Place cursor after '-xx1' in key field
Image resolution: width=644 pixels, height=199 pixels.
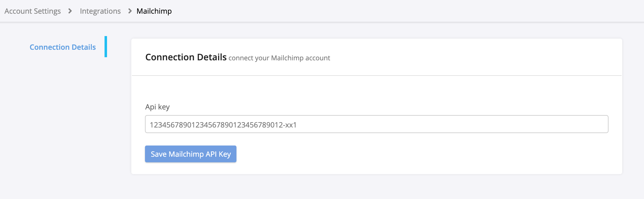pyautogui.click(x=297, y=125)
